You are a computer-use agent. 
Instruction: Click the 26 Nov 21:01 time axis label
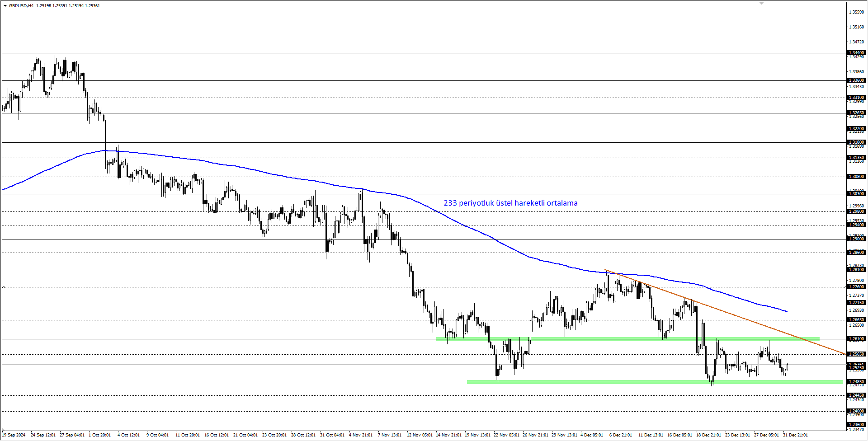[535, 435]
